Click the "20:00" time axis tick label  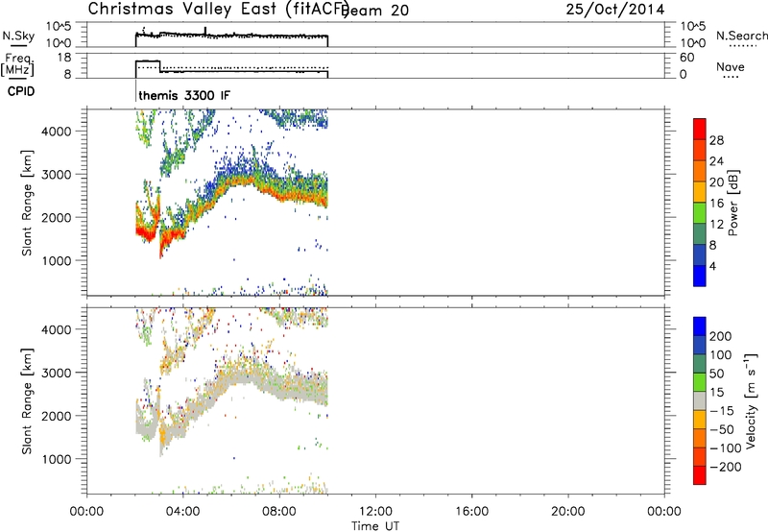point(568,512)
